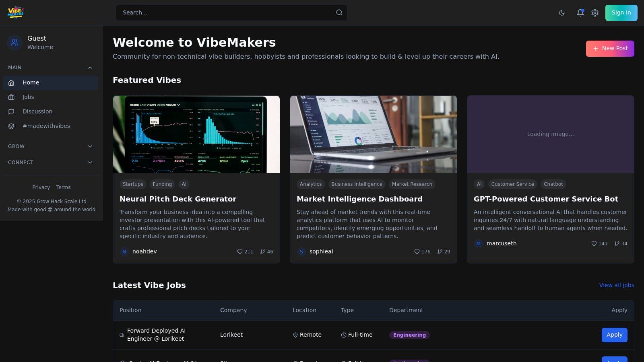The width and height of the screenshot is (644, 362).
Task: Click the Sign In button
Action: coord(621,13)
